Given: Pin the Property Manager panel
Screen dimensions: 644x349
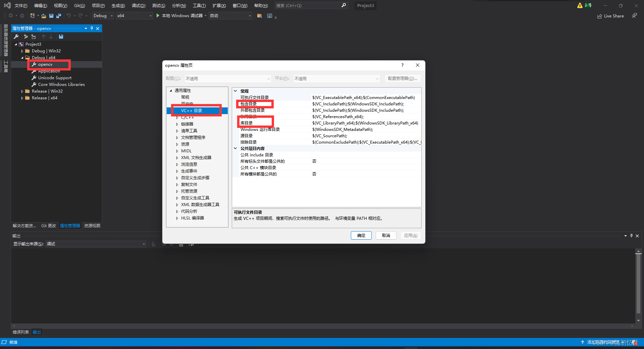Looking at the screenshot, I should (x=92, y=29).
